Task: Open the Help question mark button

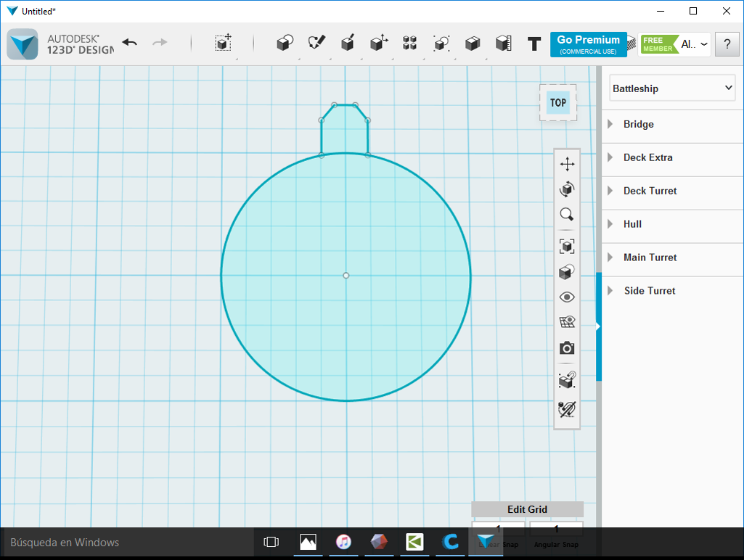Action: click(x=727, y=44)
